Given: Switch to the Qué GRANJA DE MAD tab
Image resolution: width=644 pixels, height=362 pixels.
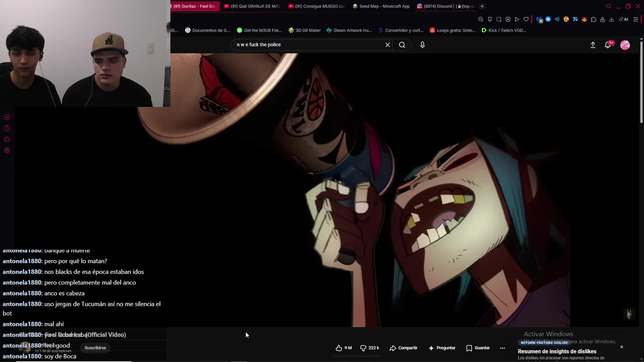Looking at the screenshot, I should pyautogui.click(x=252, y=6).
